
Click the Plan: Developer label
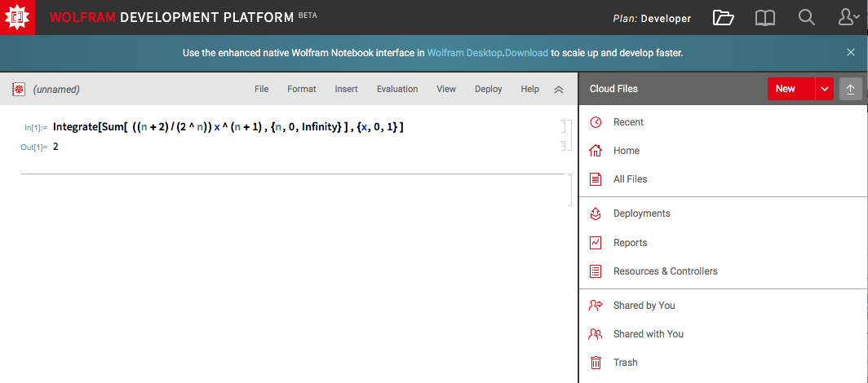(x=652, y=18)
